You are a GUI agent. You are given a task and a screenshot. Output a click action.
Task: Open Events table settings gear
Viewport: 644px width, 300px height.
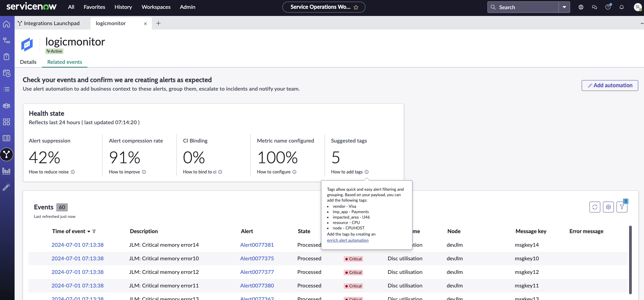tap(608, 207)
